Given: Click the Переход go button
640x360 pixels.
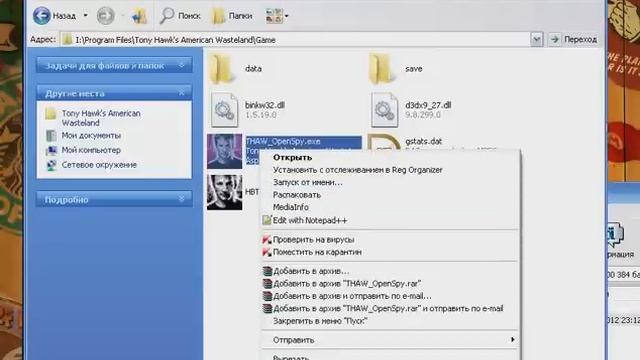Looking at the screenshot, I should pyautogui.click(x=573, y=40).
